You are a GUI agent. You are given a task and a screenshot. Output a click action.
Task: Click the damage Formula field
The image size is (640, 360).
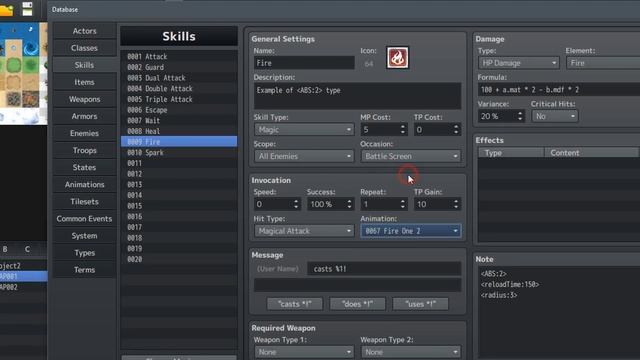tap(559, 90)
